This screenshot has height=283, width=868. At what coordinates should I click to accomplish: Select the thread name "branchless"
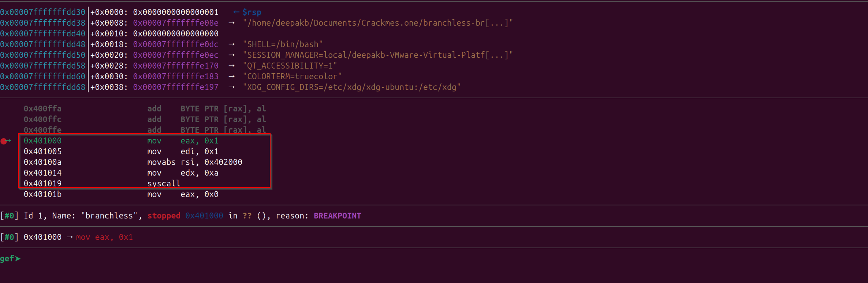(109, 216)
